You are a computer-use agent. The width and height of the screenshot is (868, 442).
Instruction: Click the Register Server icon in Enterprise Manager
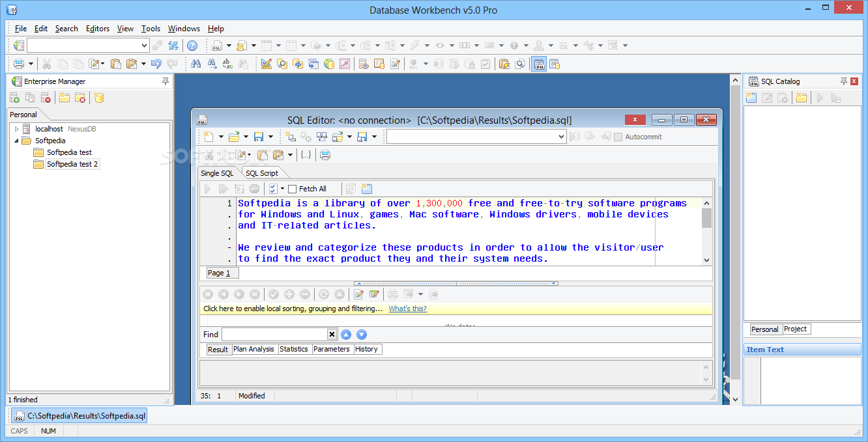point(14,98)
